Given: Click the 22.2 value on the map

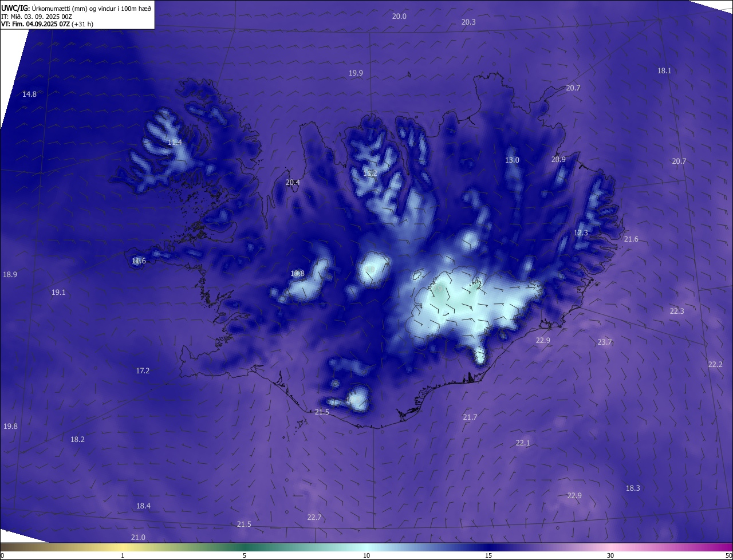Looking at the screenshot, I should coord(715,364).
